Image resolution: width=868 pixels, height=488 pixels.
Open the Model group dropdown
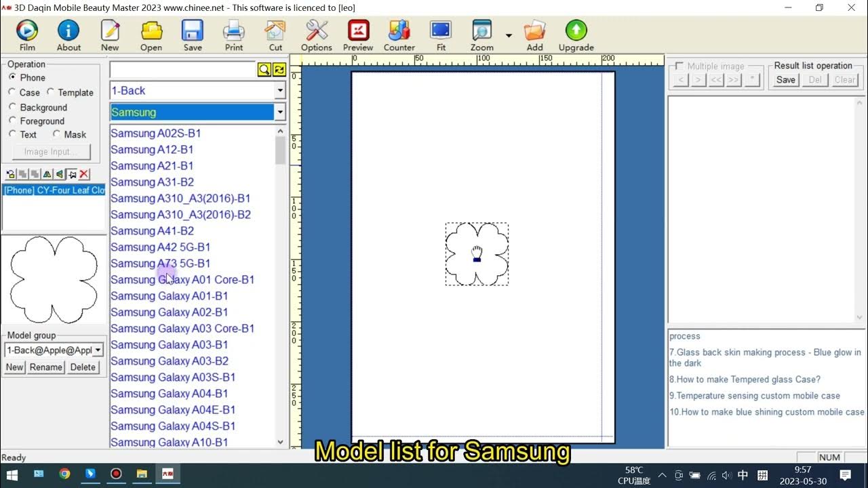click(98, 350)
